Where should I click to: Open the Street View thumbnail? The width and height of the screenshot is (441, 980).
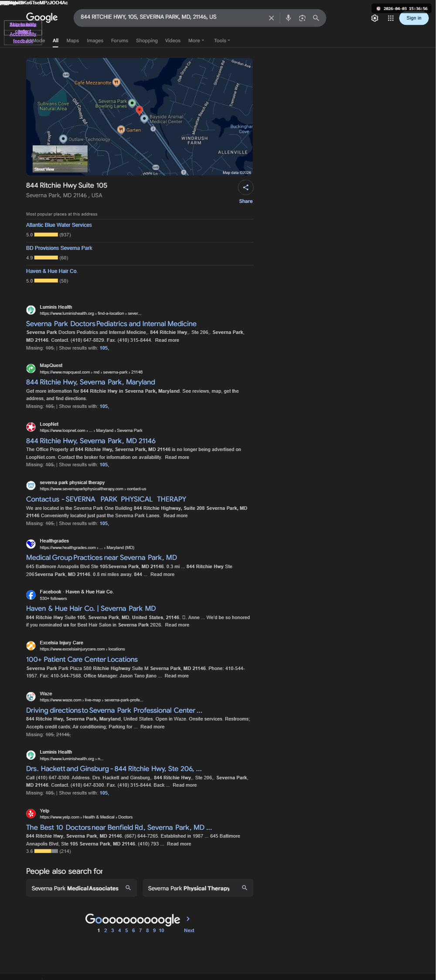60,159
